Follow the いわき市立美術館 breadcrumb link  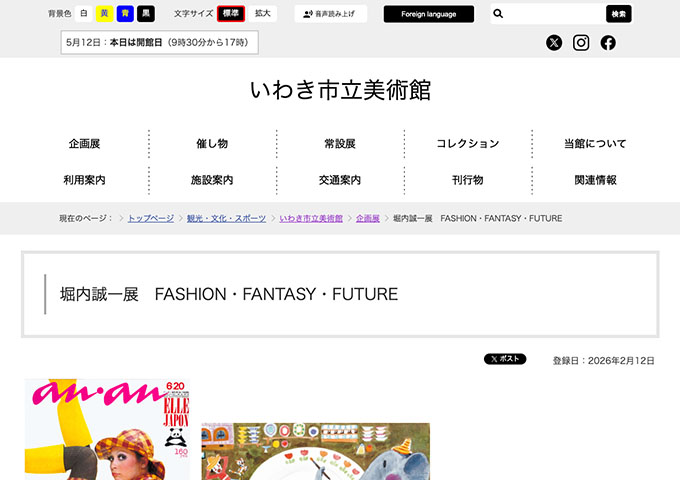pos(311,219)
